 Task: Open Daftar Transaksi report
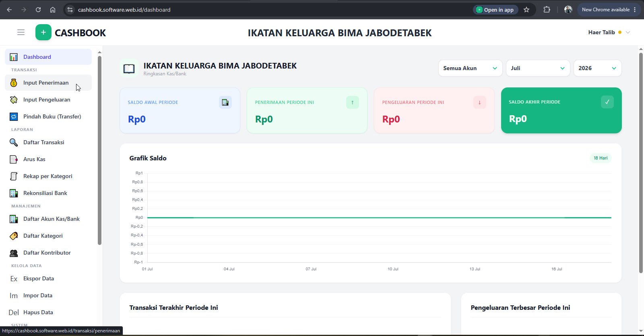[x=48, y=142]
